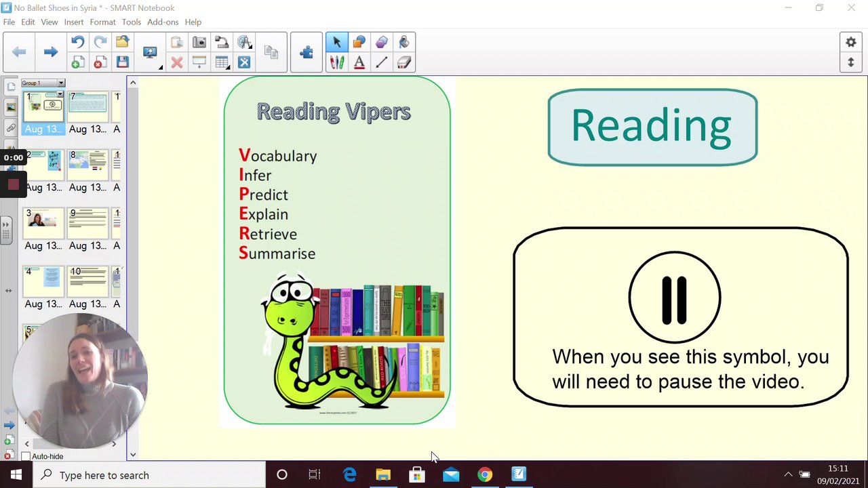Open the Insert menu
Image resolution: width=868 pixels, height=488 pixels.
tap(74, 22)
